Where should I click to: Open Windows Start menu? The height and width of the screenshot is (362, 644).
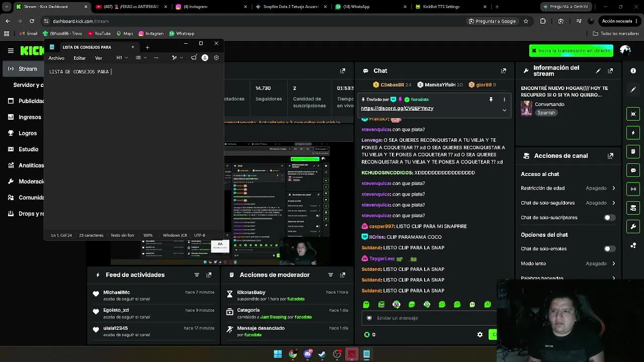(278, 354)
